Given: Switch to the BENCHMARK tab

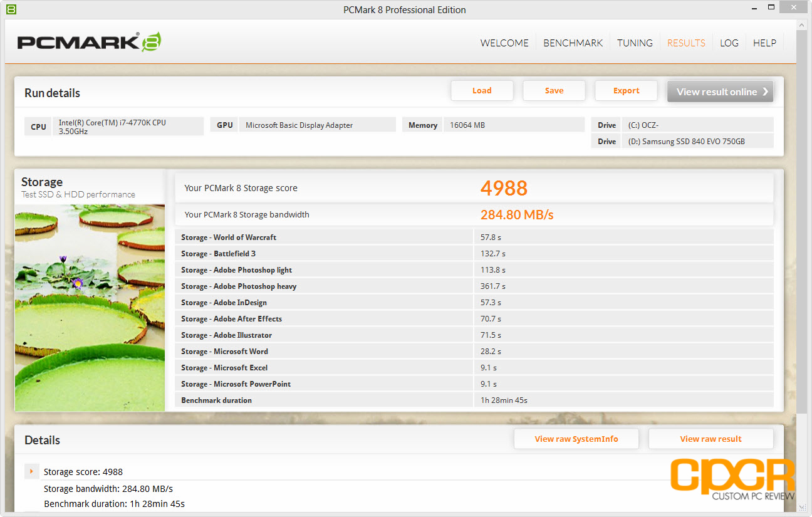Looking at the screenshot, I should pos(573,43).
